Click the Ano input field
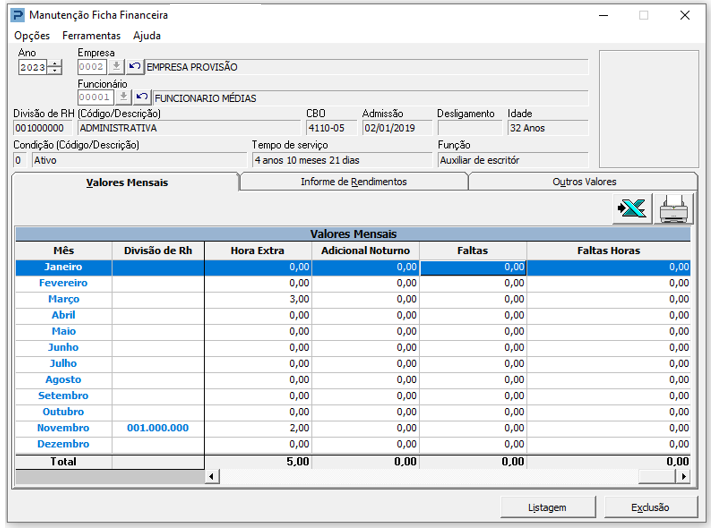 coord(33,67)
